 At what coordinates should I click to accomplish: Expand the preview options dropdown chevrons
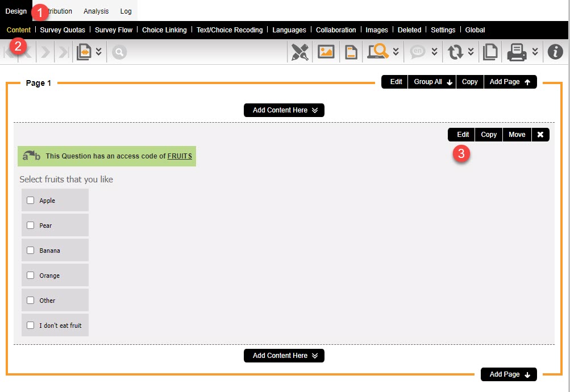396,52
